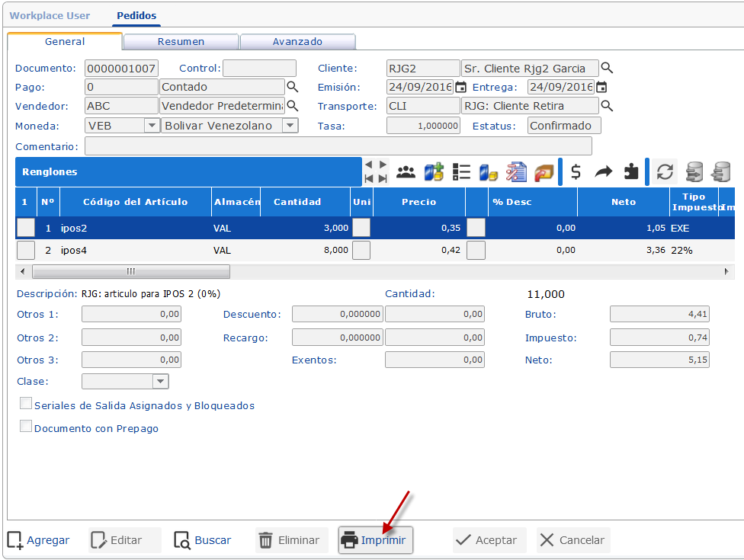Select the Pedidos tab
744x560 pixels.
tap(136, 16)
